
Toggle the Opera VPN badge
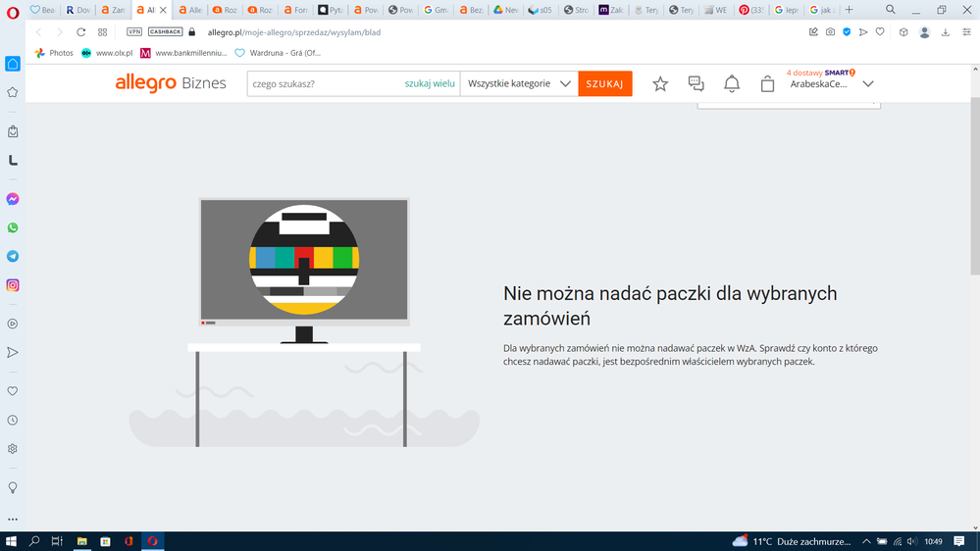click(134, 31)
